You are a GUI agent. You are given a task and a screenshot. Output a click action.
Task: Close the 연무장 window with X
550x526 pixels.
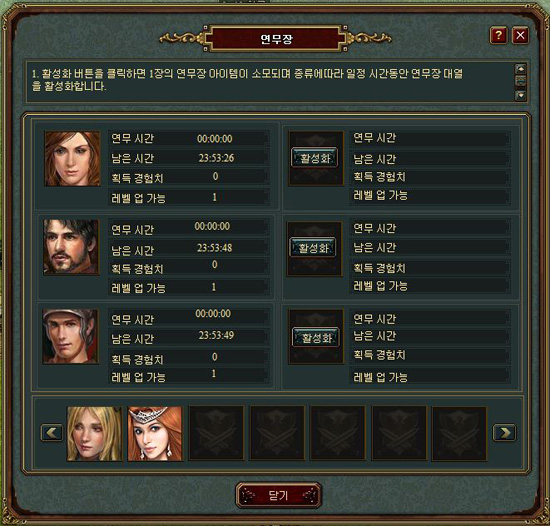point(520,35)
